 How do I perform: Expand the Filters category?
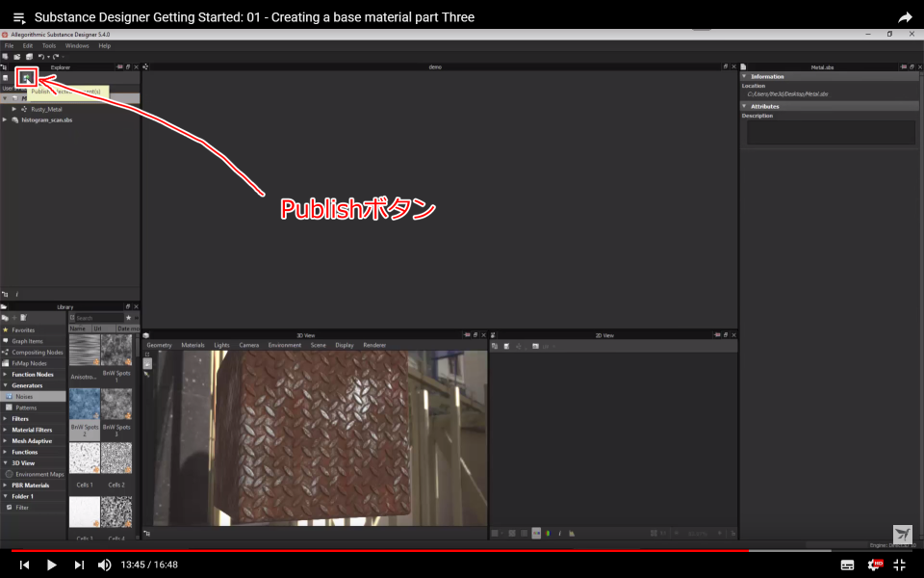pyautogui.click(x=5, y=419)
